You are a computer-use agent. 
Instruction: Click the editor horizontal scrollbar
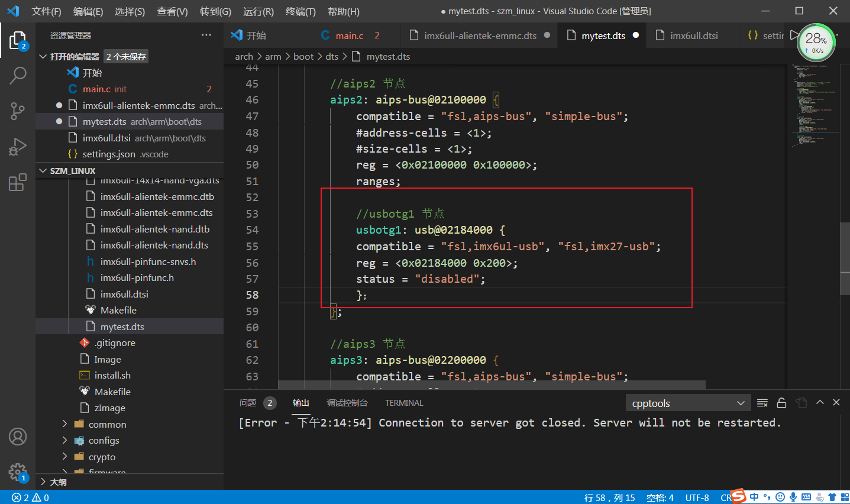point(492,385)
